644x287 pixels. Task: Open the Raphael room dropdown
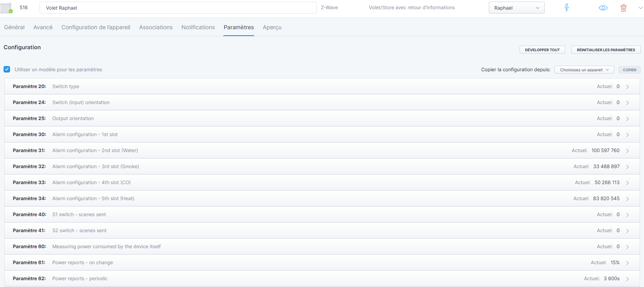pos(516,8)
